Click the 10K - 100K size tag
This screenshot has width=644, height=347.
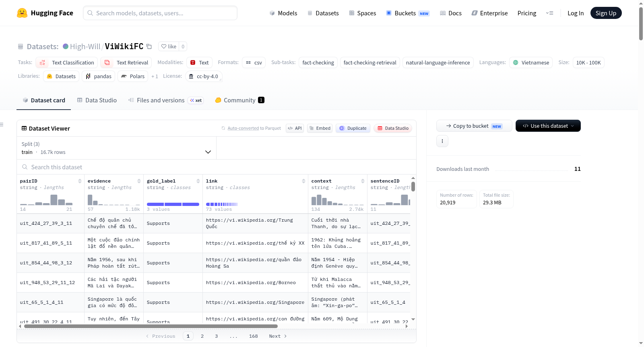(x=588, y=62)
